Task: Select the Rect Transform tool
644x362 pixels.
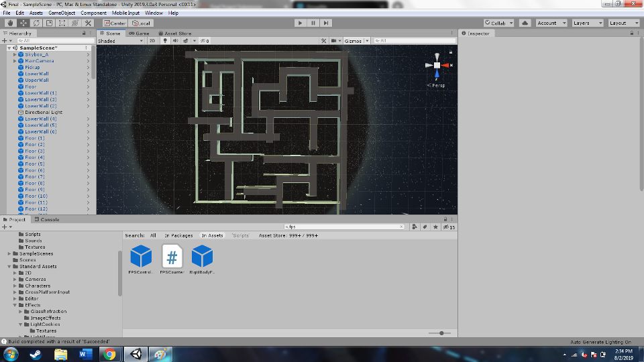Action: click(x=62, y=23)
